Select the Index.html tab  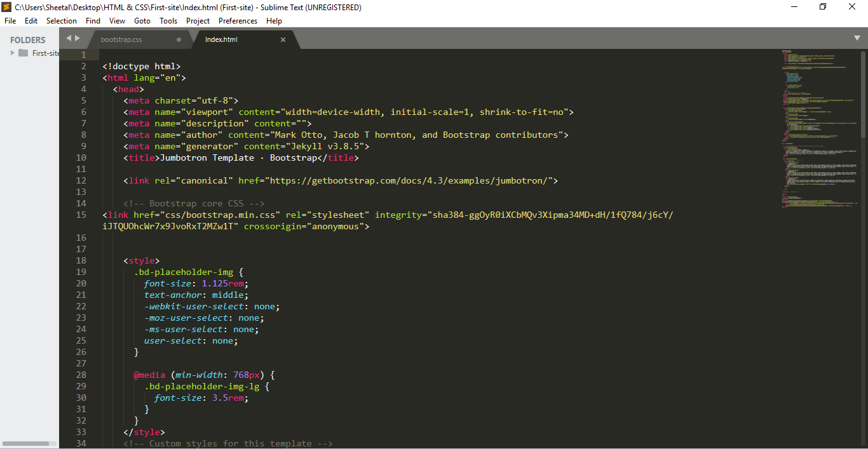(221, 39)
